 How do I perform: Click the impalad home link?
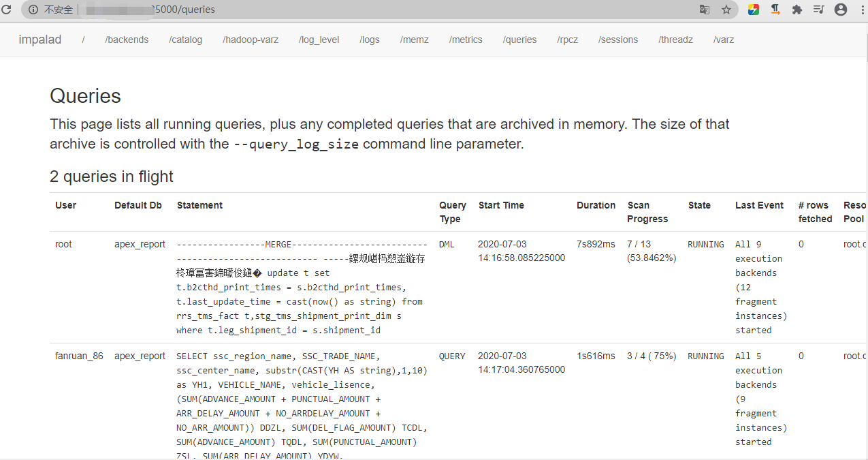(x=39, y=40)
